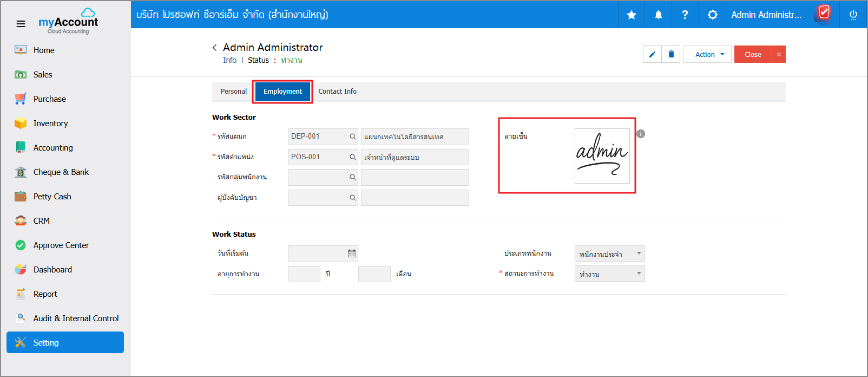Switch to the Personal tab

(x=233, y=92)
